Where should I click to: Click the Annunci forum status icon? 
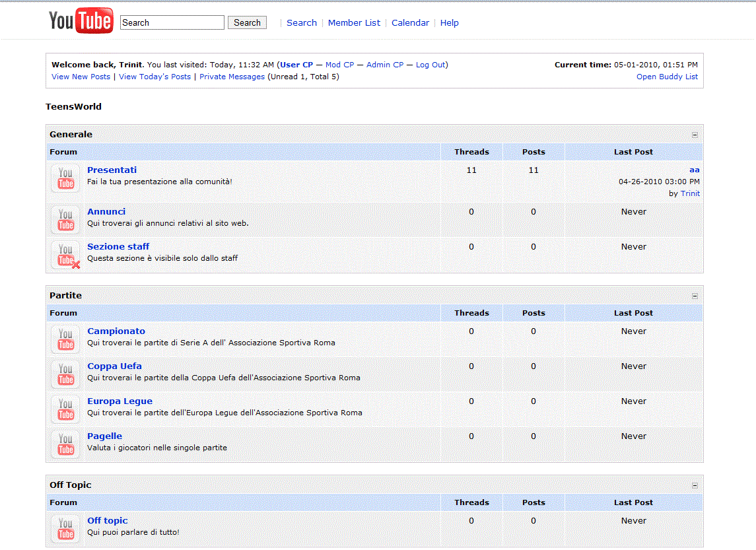65,219
